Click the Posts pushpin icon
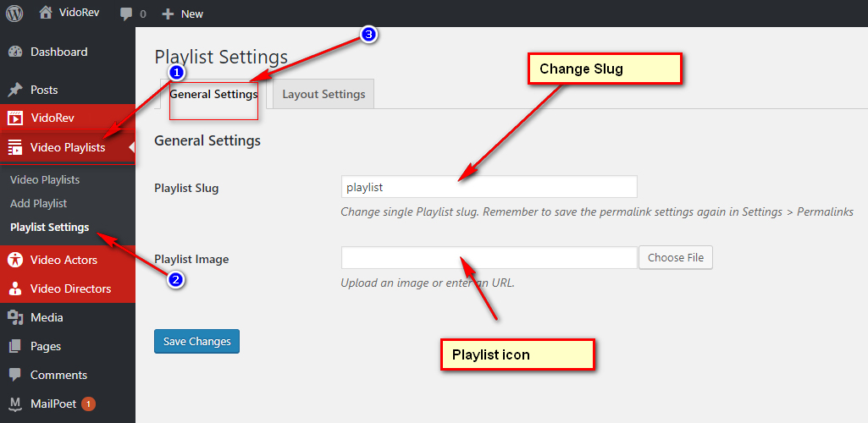 pos(15,90)
